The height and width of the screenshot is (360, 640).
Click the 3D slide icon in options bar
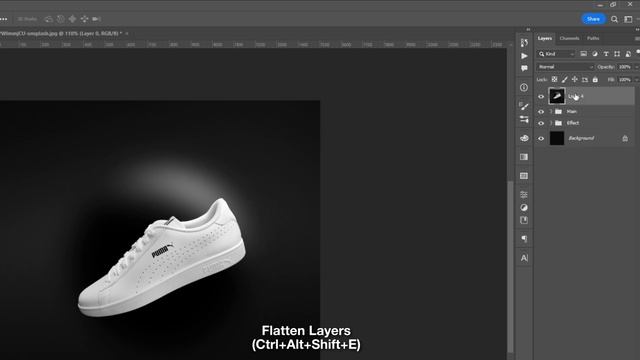click(84, 19)
